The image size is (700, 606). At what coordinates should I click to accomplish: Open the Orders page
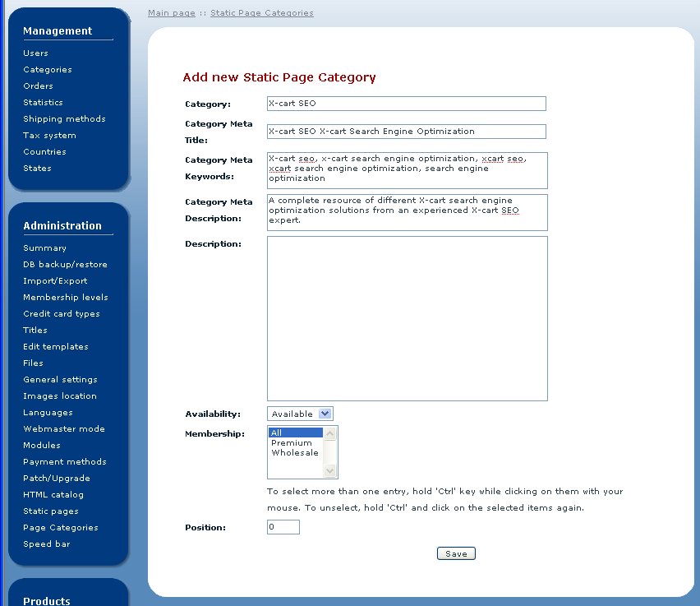[38, 86]
